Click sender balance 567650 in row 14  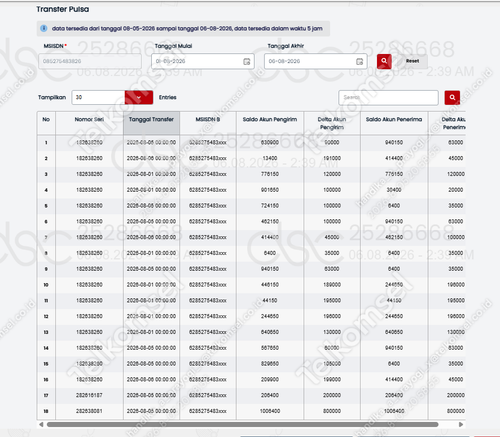270,348
